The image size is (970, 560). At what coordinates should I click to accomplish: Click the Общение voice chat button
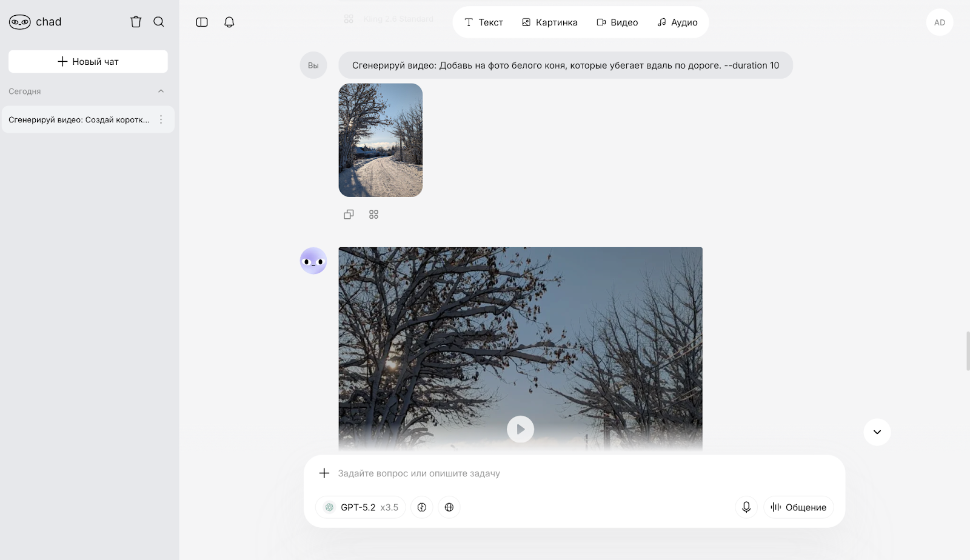click(798, 507)
